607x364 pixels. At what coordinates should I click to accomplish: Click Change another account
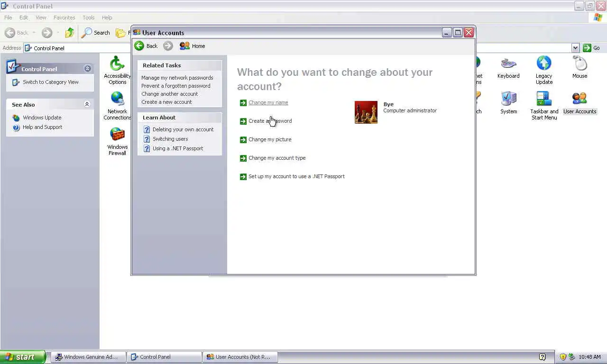tap(170, 94)
